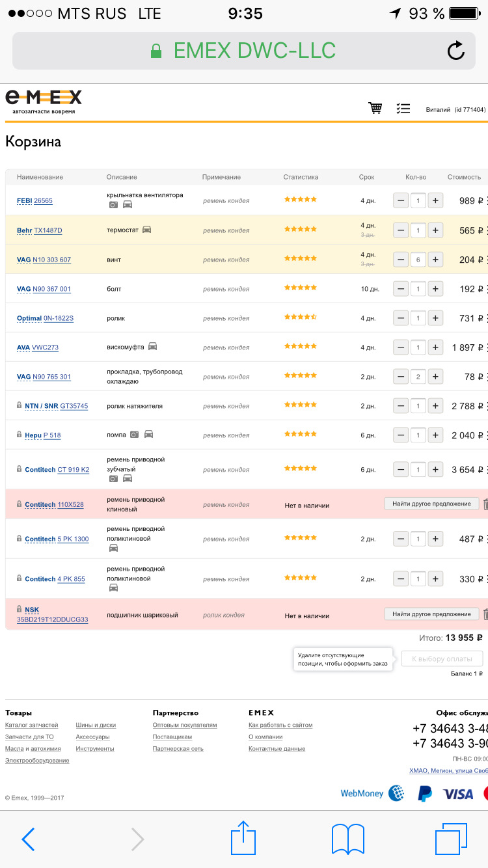
Task: Edit note for Optimal 0N-1822S
Action: click(x=226, y=318)
